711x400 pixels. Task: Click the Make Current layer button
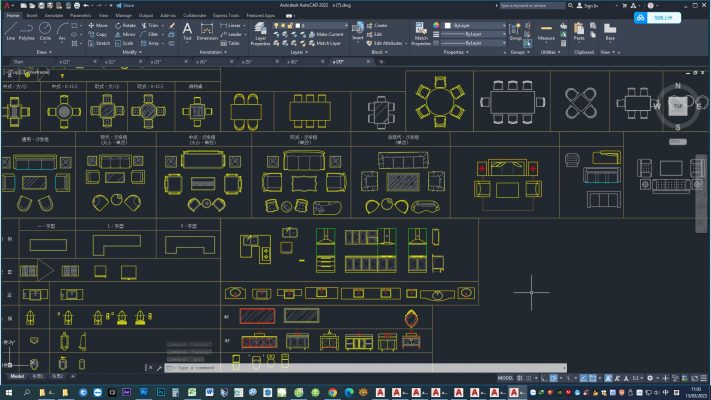[x=328, y=34]
